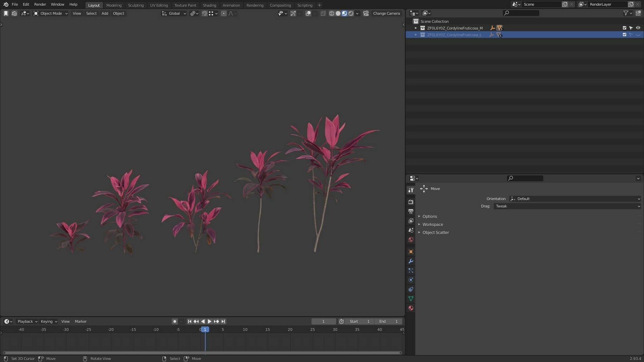
Task: Open the Physics properties tab
Action: [411, 280]
